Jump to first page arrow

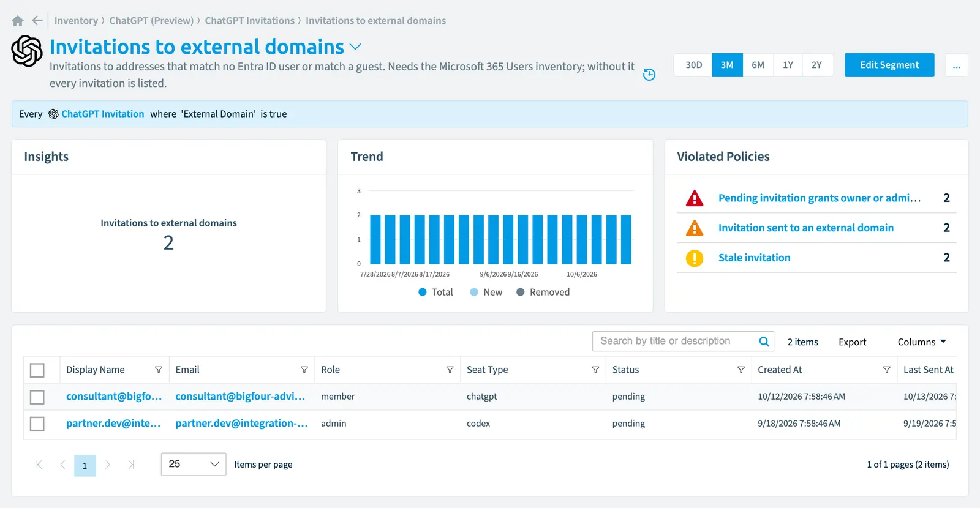[39, 465]
